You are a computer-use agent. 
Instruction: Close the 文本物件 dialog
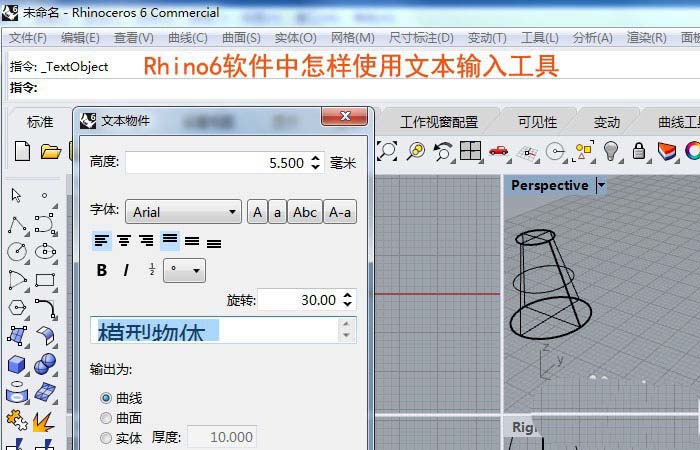click(x=345, y=117)
